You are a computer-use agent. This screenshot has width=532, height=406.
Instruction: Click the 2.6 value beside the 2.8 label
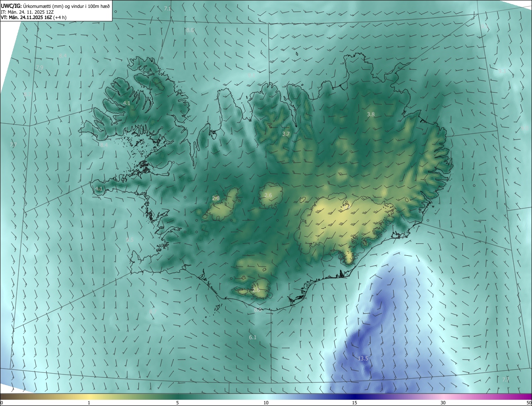pyautogui.click(x=268, y=195)
